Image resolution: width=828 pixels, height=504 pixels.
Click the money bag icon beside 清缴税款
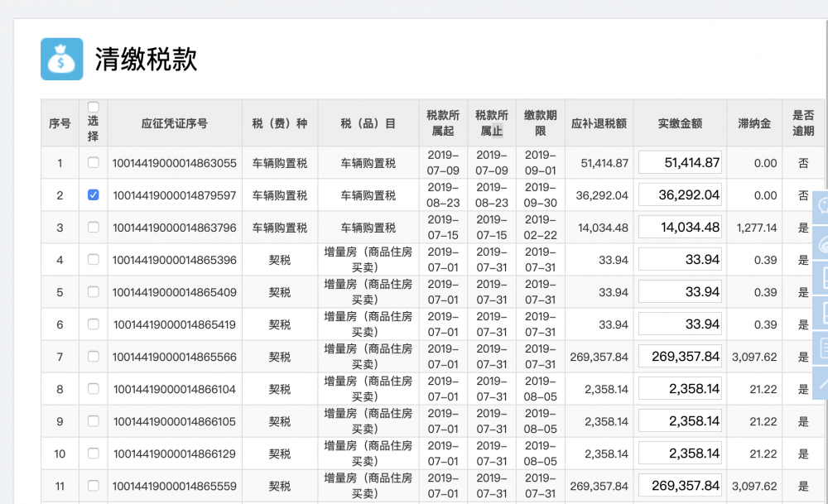pyautogui.click(x=62, y=59)
